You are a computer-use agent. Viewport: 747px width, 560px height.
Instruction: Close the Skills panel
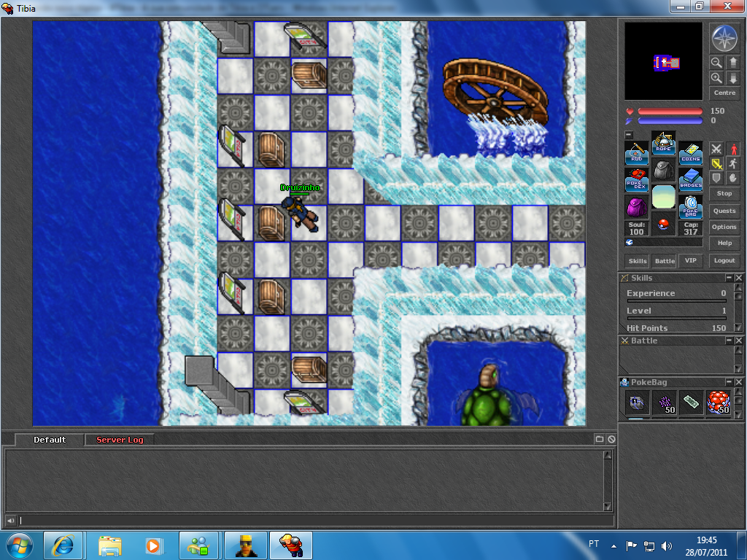738,278
